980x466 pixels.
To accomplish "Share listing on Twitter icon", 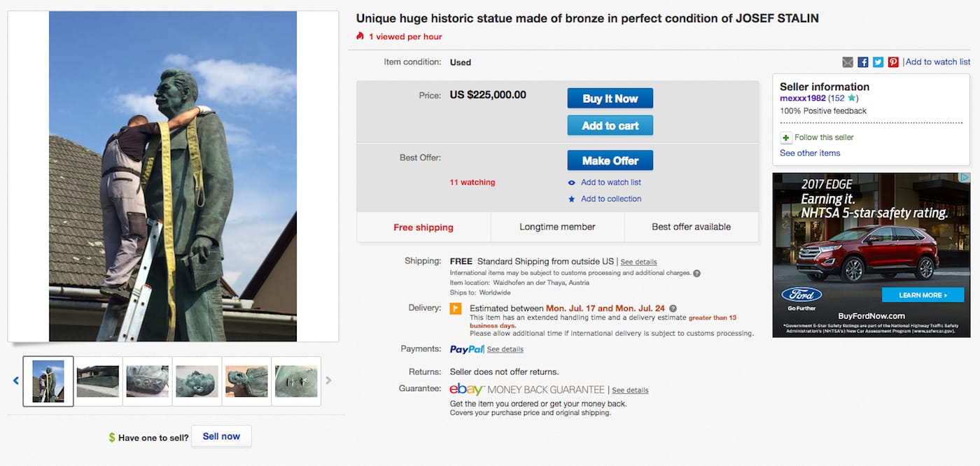I will (878, 62).
